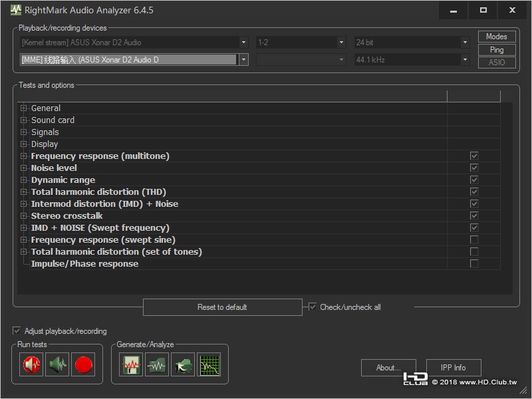Uncheck Intermod distortion (IMD) + Noise

[x=474, y=203]
